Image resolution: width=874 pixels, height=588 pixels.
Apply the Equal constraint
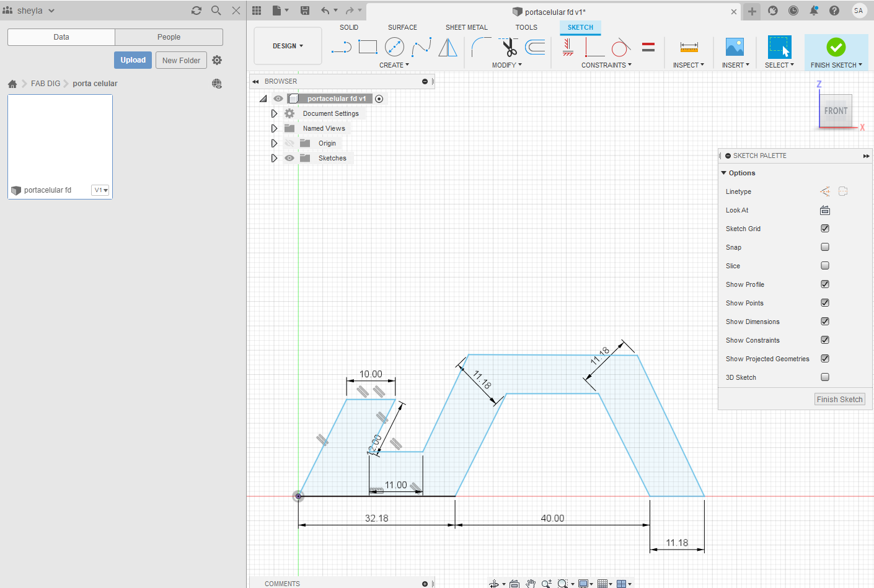(x=648, y=47)
